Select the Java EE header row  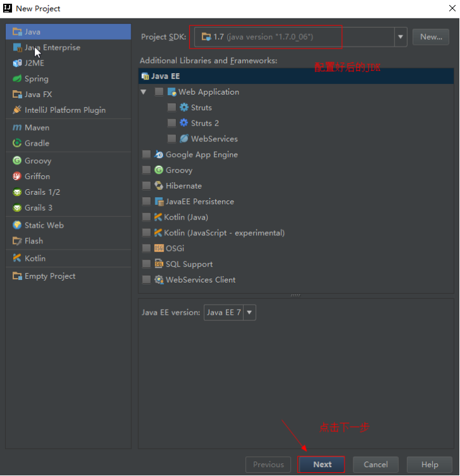tap(296, 76)
